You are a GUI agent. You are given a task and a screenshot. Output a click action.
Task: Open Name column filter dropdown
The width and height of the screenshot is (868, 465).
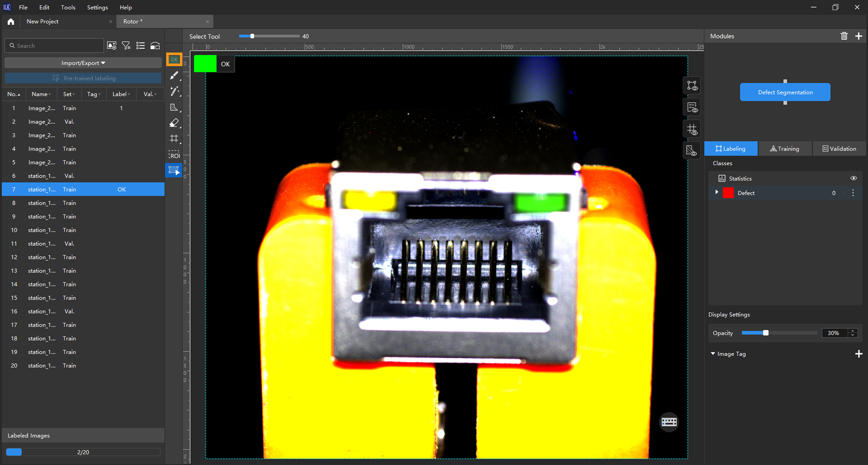tap(50, 95)
